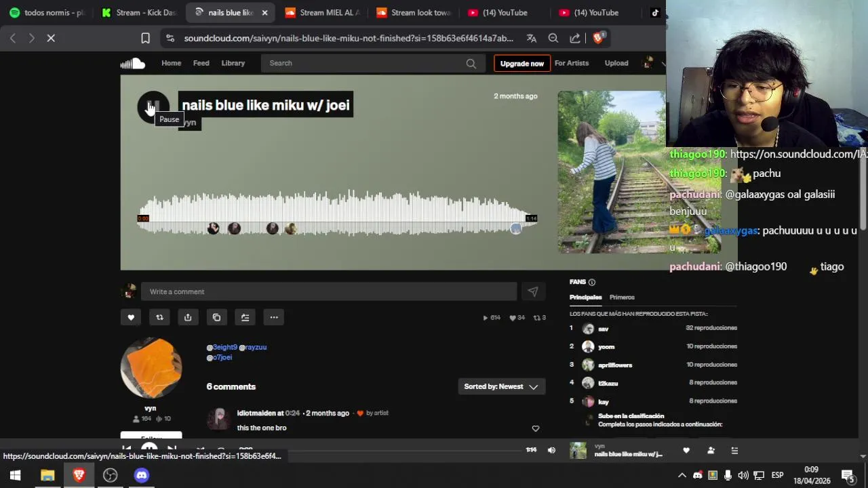868x488 pixels.
Task: Open the Next up queue list icon
Action: pos(734,450)
